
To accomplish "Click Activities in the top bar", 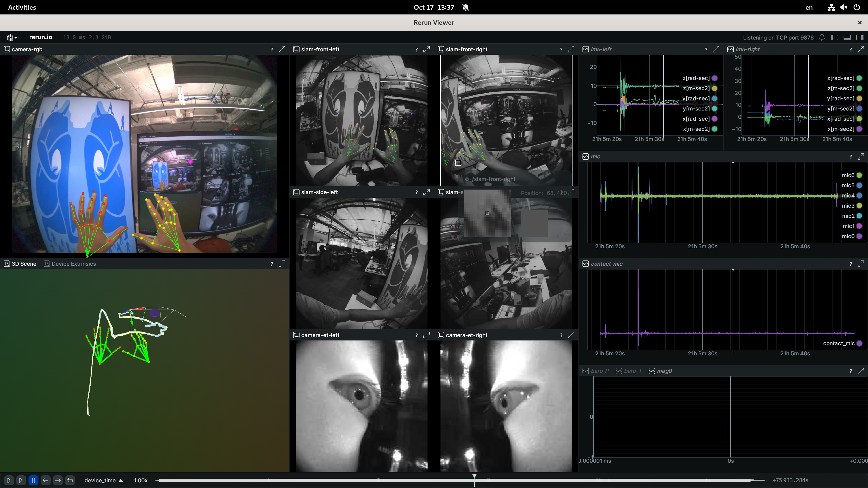I will tap(21, 7).
